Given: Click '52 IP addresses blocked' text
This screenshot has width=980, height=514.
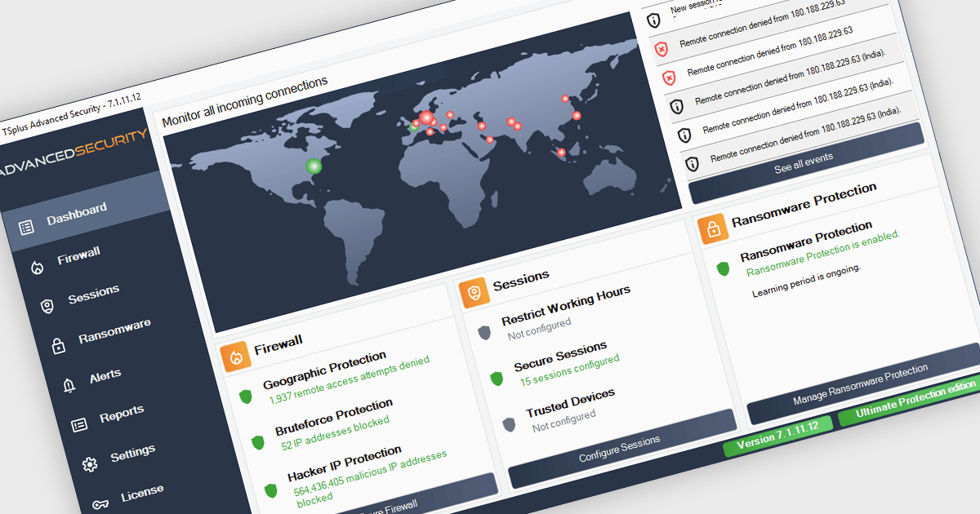Looking at the screenshot, I should (x=335, y=432).
